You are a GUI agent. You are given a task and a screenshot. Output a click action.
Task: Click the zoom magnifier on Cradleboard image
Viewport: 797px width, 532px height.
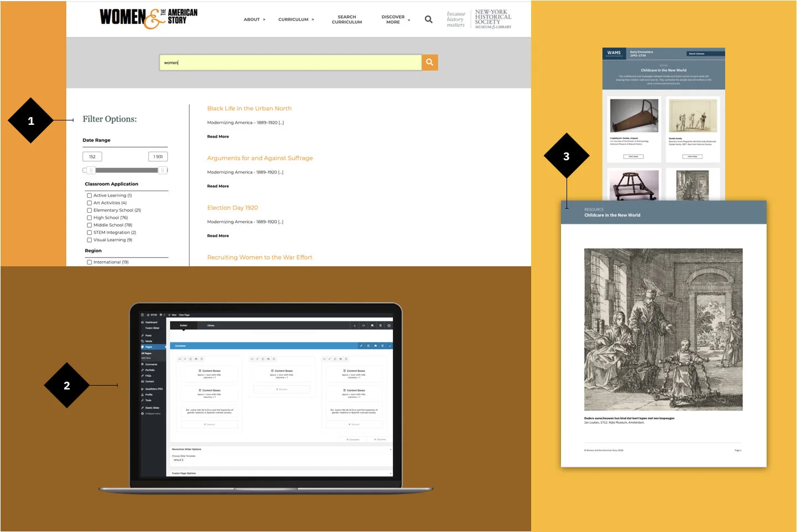click(656, 129)
